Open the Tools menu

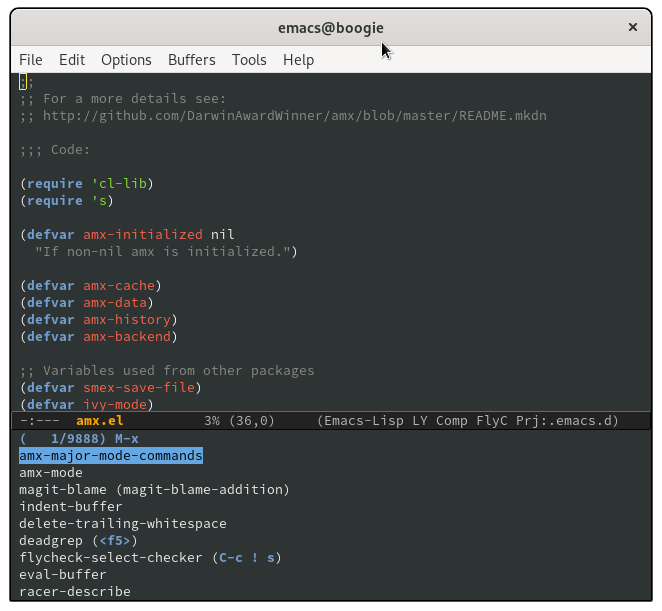pyautogui.click(x=249, y=60)
